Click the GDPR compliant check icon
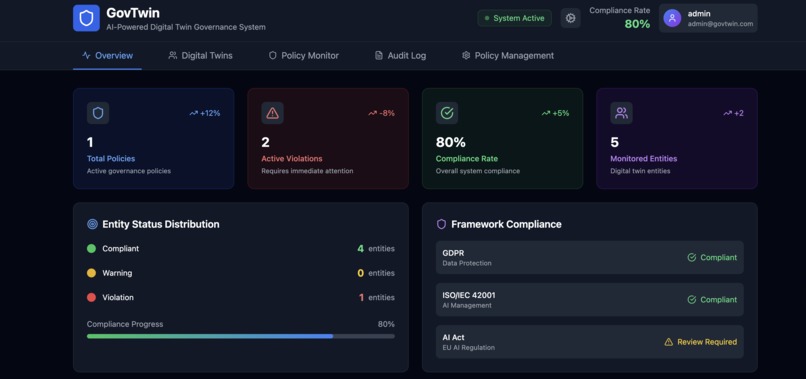This screenshot has height=379, width=806. (x=692, y=257)
